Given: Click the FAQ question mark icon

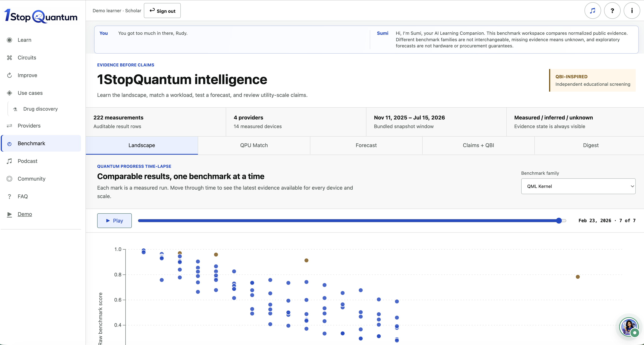Looking at the screenshot, I should click(9, 197).
